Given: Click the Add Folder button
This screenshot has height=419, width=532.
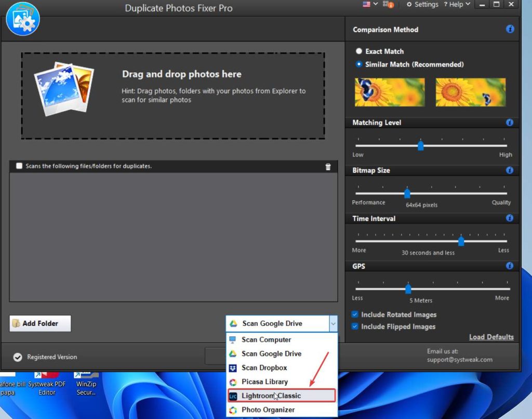Looking at the screenshot, I should [40, 323].
